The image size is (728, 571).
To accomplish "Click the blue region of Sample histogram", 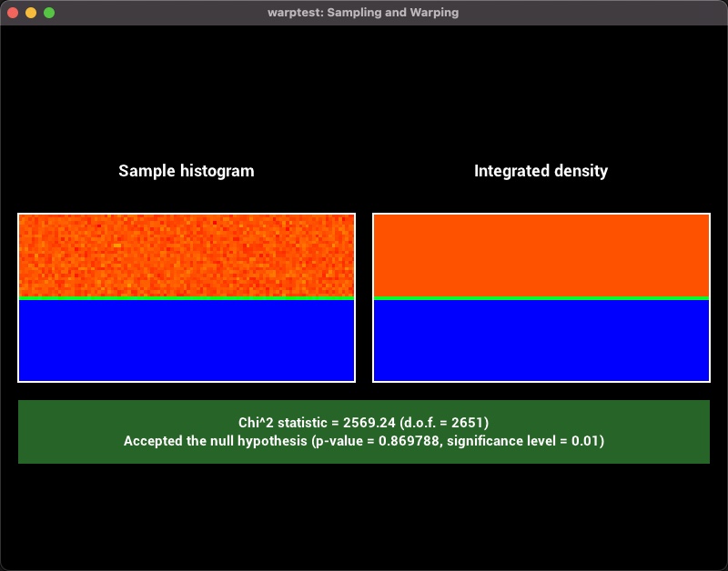I will [187, 341].
